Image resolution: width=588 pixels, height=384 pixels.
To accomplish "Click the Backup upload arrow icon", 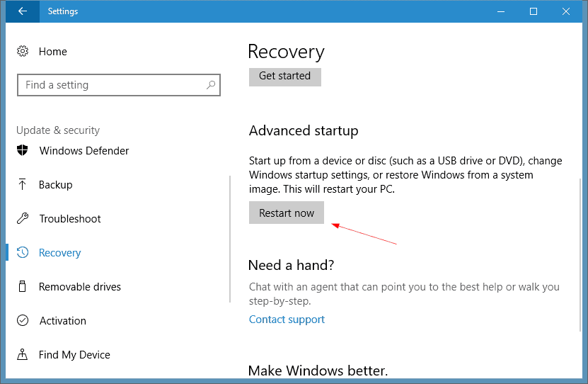I will coord(23,185).
